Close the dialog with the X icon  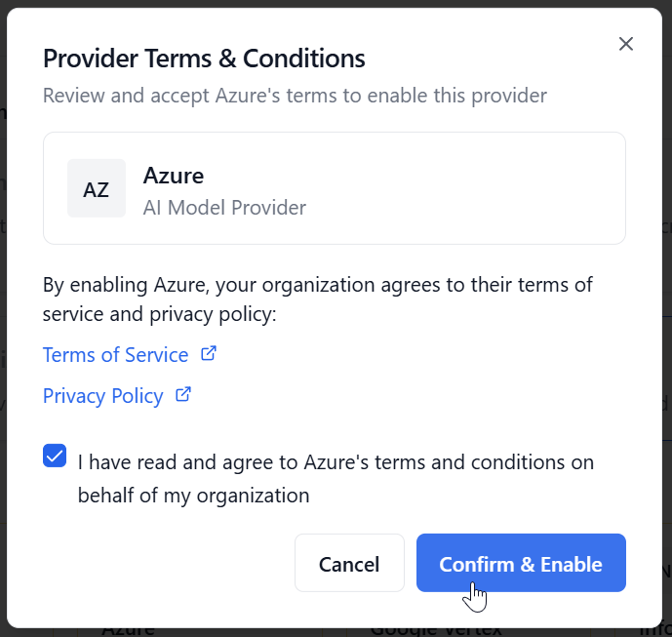click(626, 44)
